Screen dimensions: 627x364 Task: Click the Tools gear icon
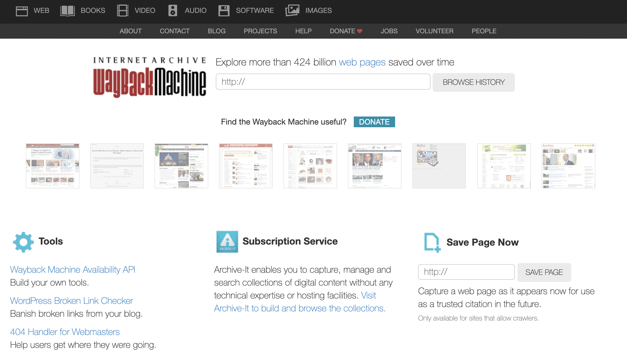(23, 242)
